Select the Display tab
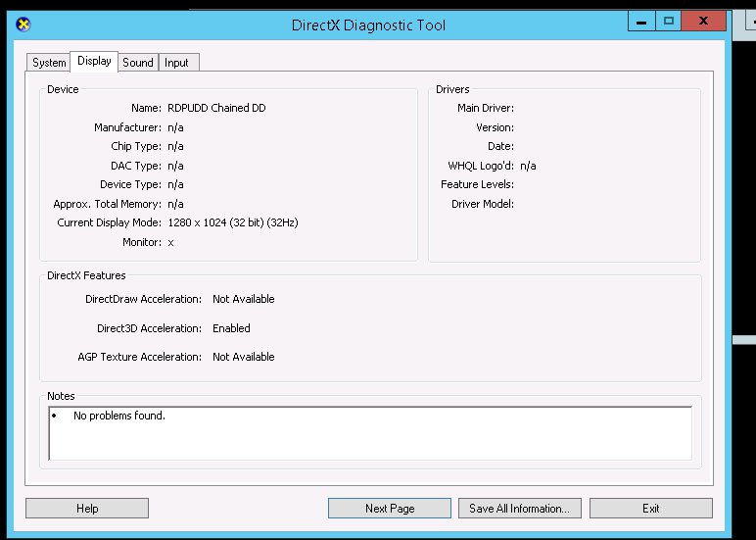The height and width of the screenshot is (540, 756). [x=94, y=62]
